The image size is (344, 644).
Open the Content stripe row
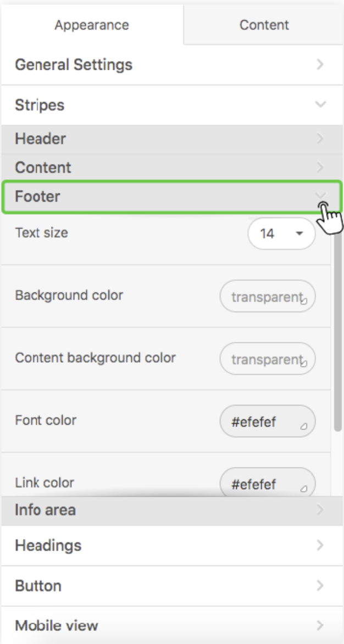click(172, 168)
